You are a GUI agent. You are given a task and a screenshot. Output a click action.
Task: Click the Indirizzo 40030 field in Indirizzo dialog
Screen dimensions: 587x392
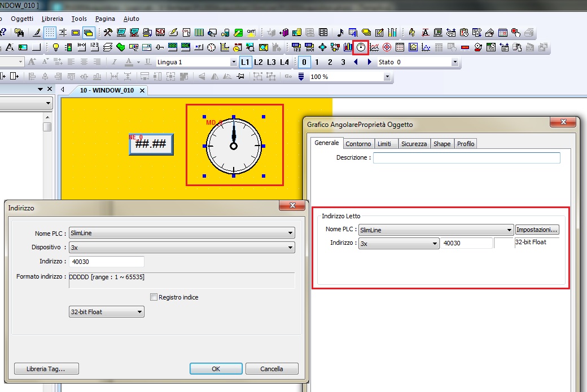[107, 262]
